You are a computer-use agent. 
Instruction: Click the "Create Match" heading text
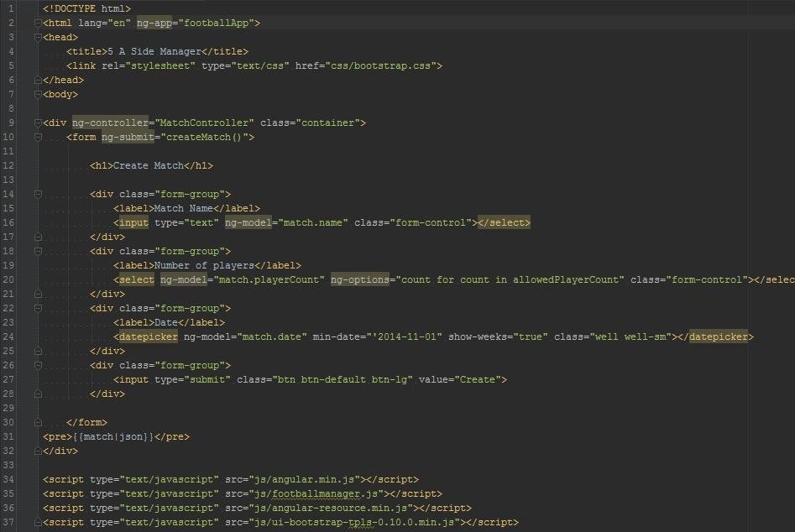(149, 165)
